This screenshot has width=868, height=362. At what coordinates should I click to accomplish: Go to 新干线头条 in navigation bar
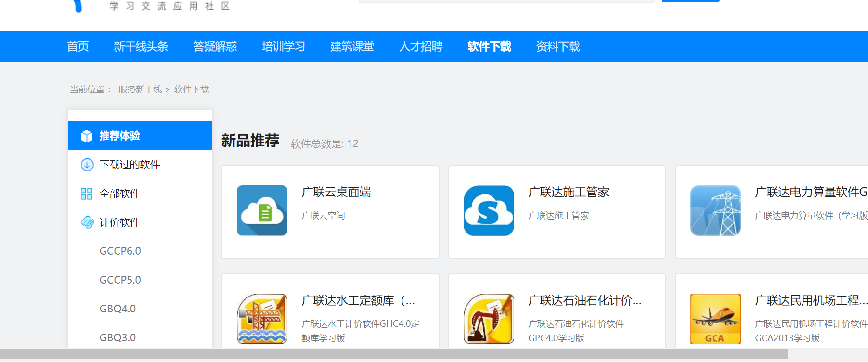(x=141, y=46)
